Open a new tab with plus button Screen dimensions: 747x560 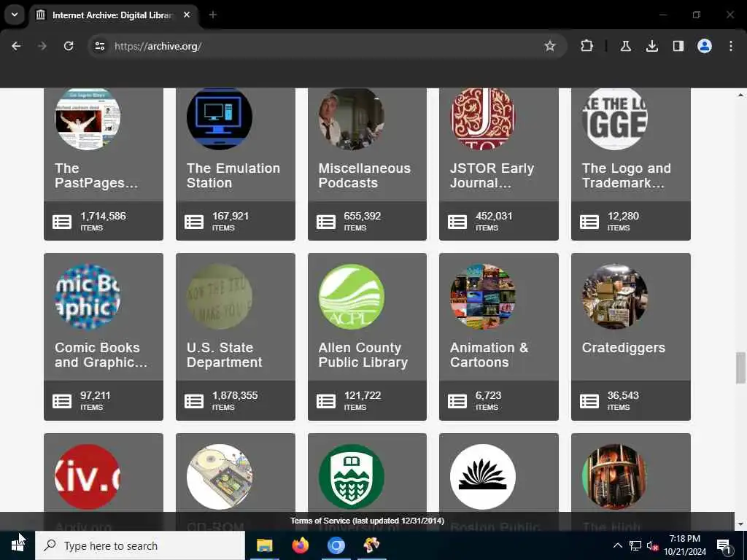pos(213,15)
